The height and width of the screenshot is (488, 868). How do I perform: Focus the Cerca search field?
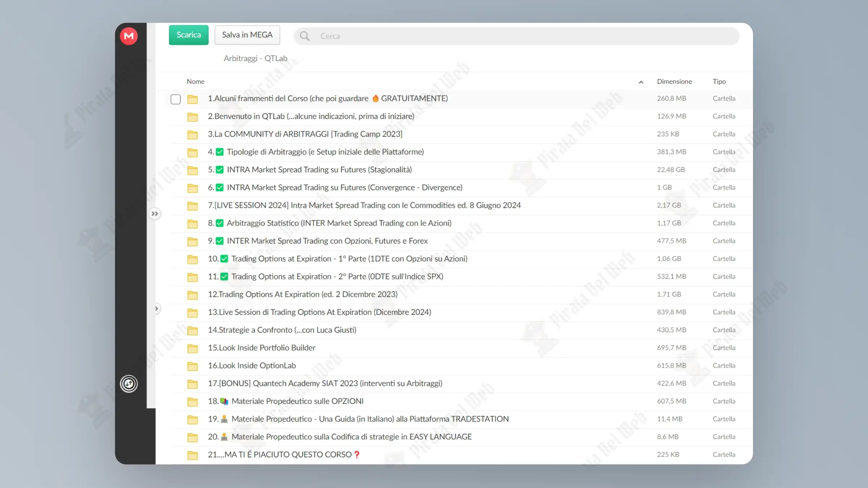coord(516,36)
